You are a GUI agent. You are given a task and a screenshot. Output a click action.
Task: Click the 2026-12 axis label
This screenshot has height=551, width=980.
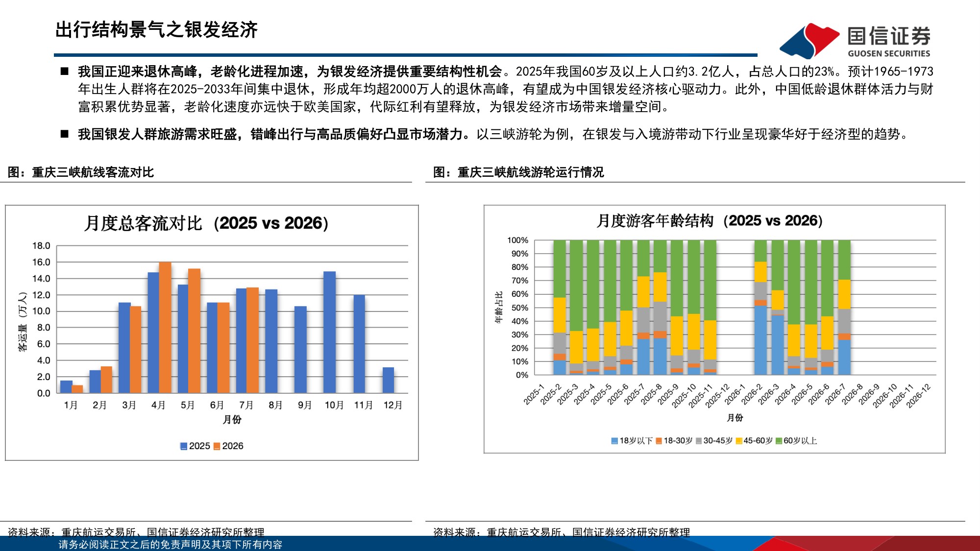pos(919,396)
